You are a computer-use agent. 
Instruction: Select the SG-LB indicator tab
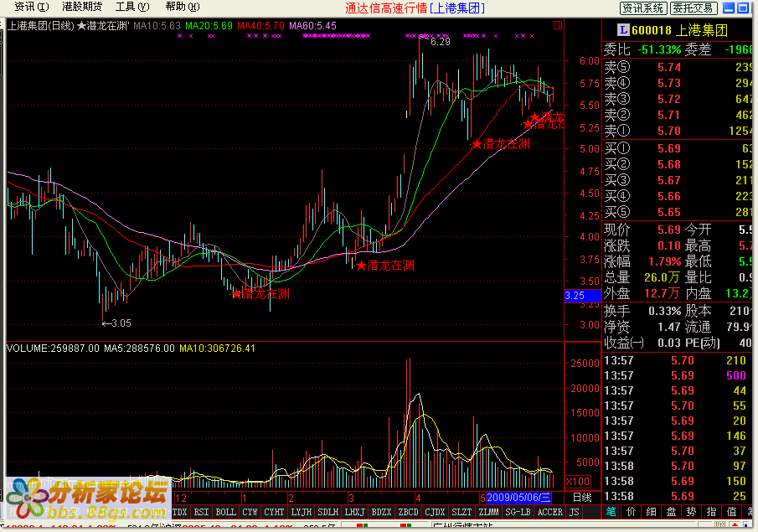pyautogui.click(x=518, y=512)
